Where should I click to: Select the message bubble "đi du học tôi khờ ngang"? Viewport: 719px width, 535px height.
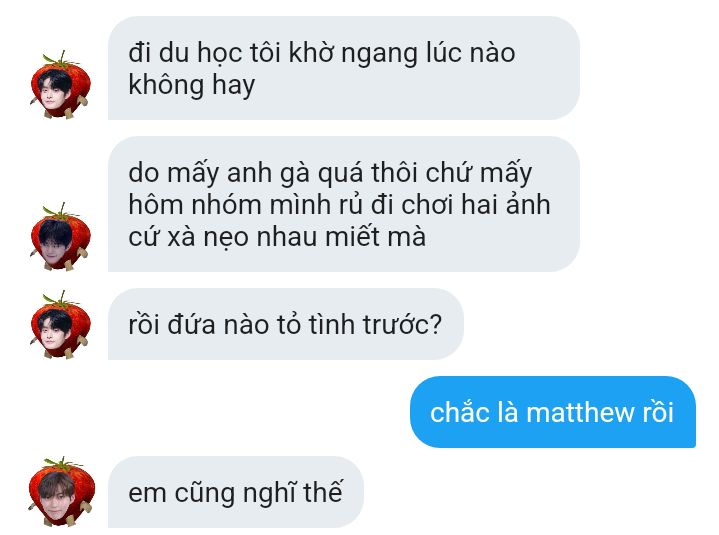pyautogui.click(x=344, y=68)
